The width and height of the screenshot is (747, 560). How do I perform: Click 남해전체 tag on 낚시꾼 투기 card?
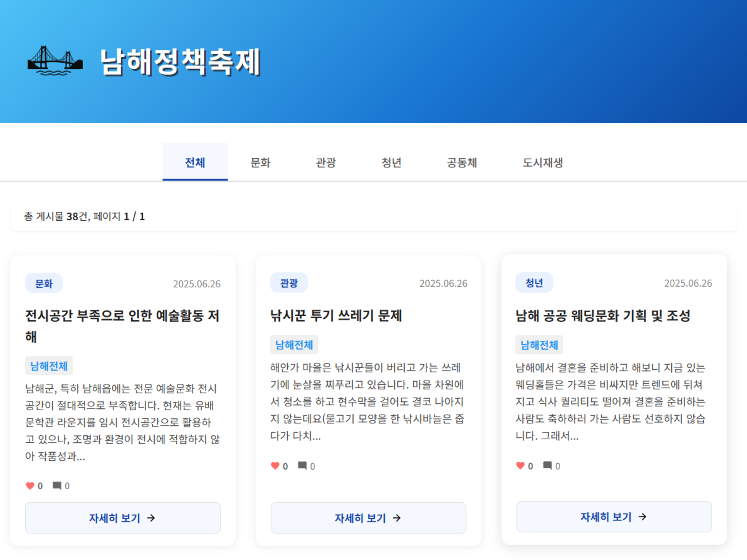(294, 344)
